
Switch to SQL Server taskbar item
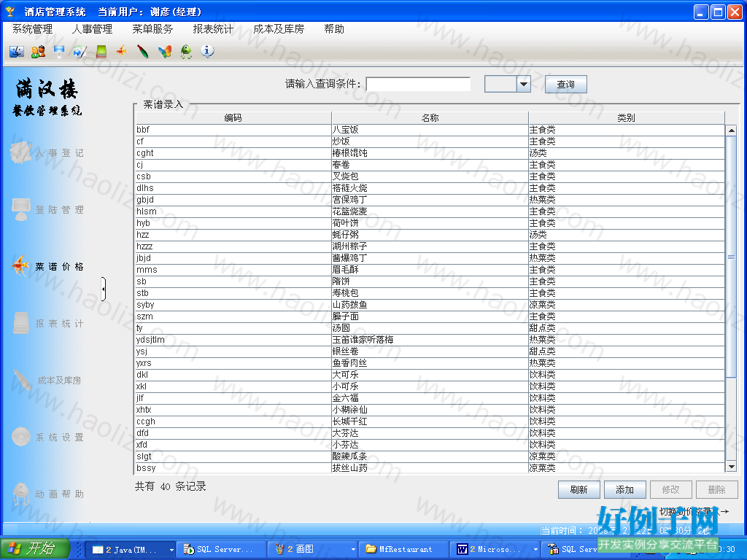tap(221, 550)
